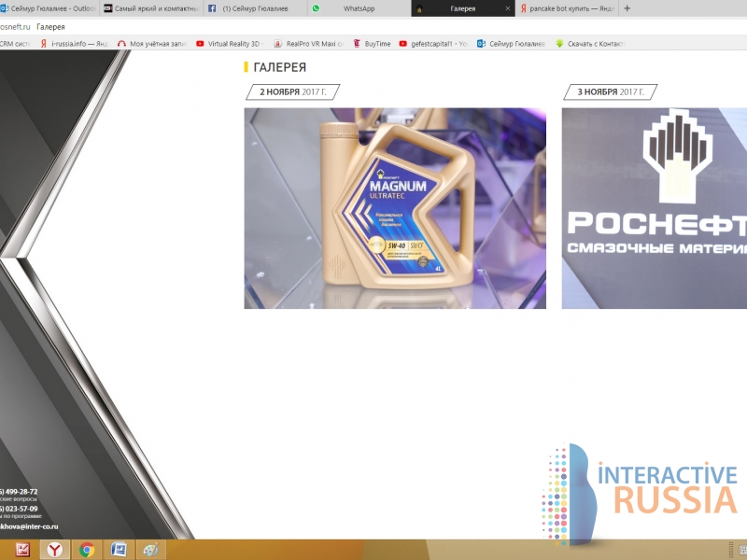Select the 2 НОЯБРЯ 2017 Г. date label

[x=293, y=91]
